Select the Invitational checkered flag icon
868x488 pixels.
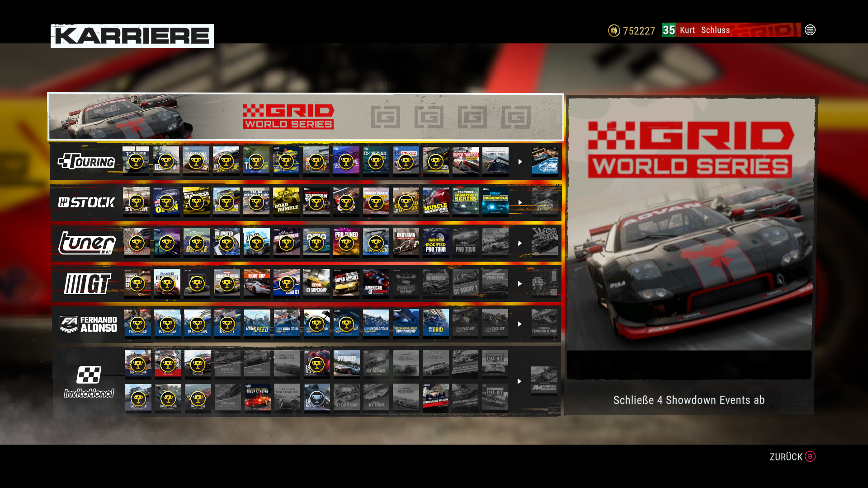click(90, 375)
